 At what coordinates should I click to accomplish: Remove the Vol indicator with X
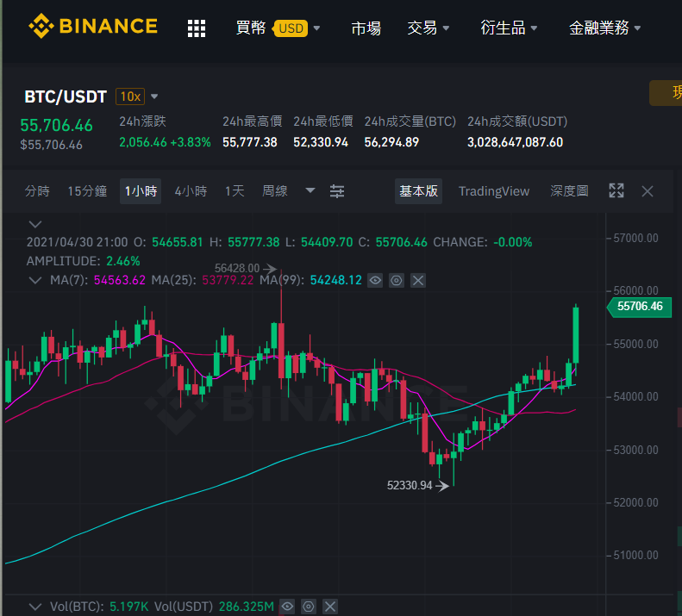[x=329, y=606]
